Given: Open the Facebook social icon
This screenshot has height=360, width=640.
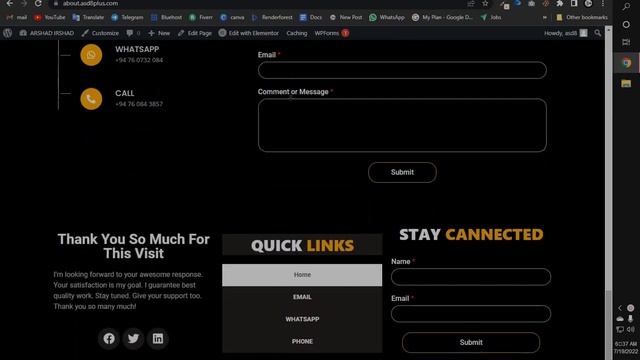Looking at the screenshot, I should point(109,338).
